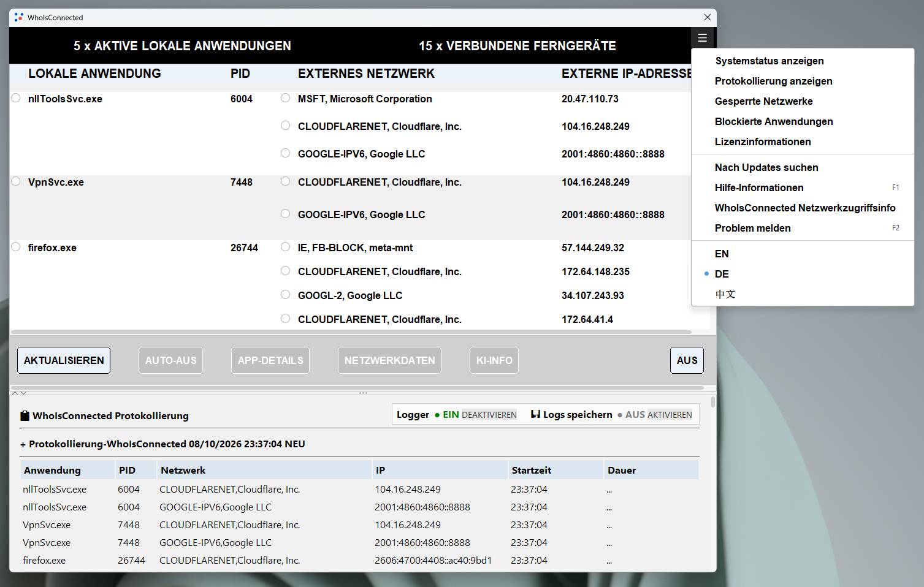Click the clipboard icon beside WhoIsConnected Protokollierung
This screenshot has height=587, width=924.
pos(25,415)
